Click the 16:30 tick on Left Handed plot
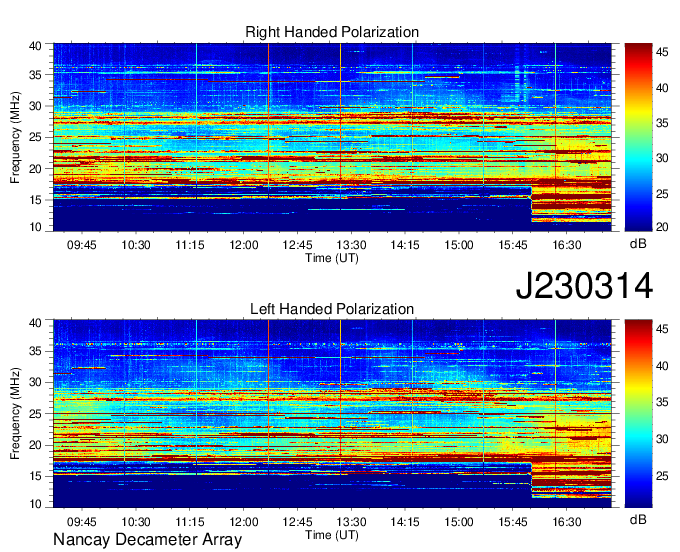This screenshot has width=680, height=552. click(567, 522)
